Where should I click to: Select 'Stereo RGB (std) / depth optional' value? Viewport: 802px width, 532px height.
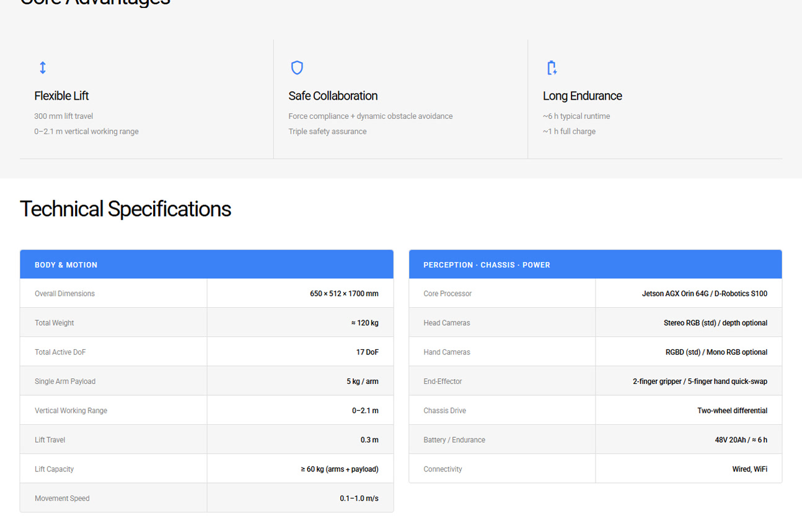(x=715, y=323)
